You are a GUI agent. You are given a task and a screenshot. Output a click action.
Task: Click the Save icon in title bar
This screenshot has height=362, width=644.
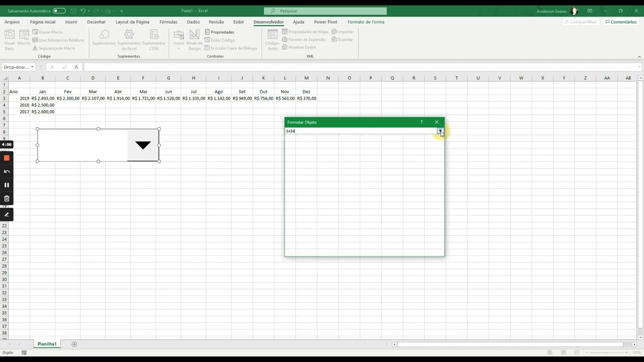tap(73, 11)
